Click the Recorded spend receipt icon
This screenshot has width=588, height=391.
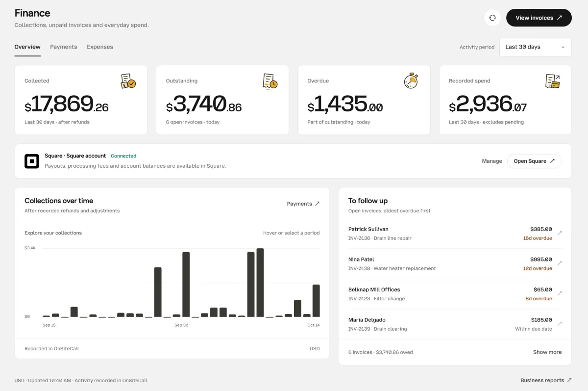553,81
